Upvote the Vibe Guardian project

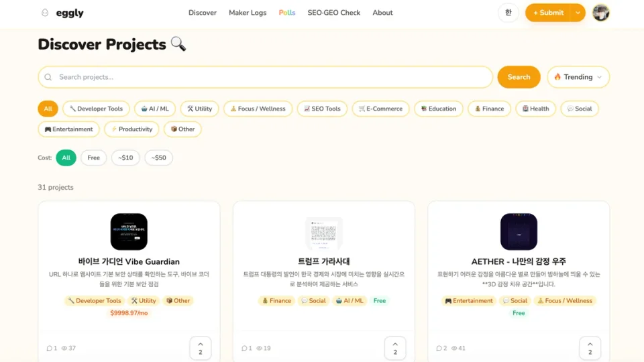tap(201, 349)
